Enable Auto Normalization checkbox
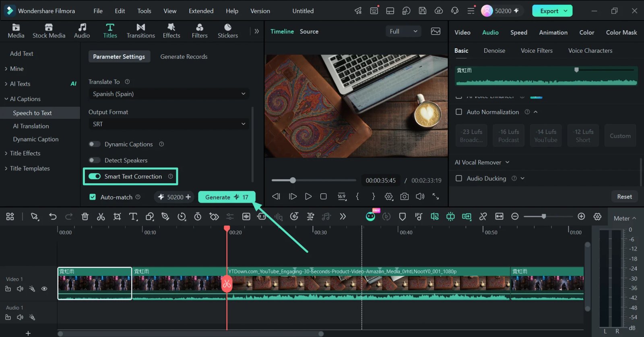The height and width of the screenshot is (337, 644). pyautogui.click(x=459, y=112)
